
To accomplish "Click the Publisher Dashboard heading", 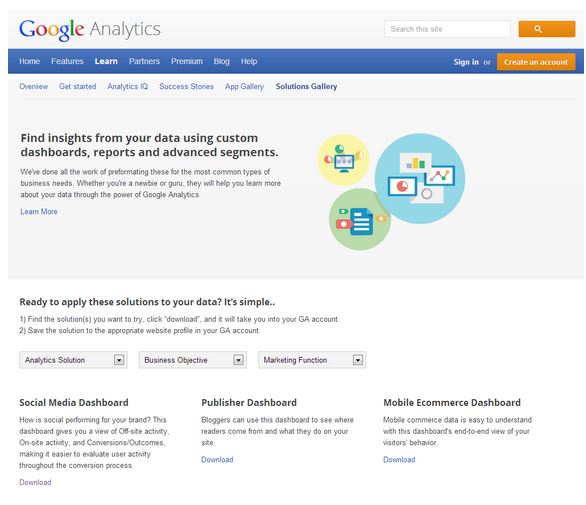I will 249,403.
